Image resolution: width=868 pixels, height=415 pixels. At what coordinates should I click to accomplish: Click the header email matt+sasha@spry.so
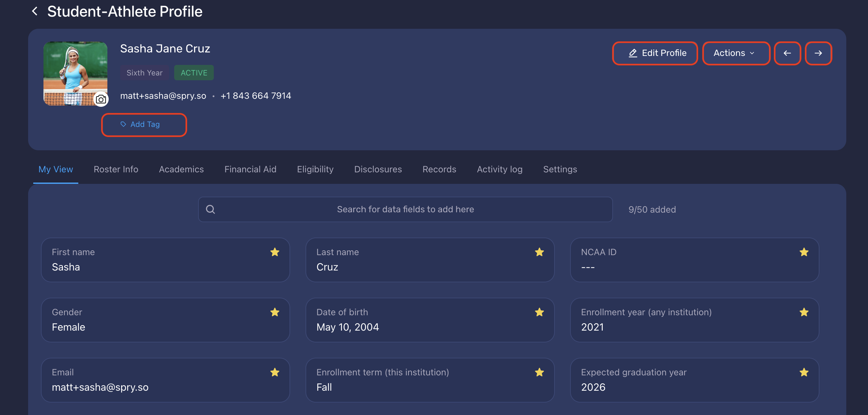coord(163,96)
